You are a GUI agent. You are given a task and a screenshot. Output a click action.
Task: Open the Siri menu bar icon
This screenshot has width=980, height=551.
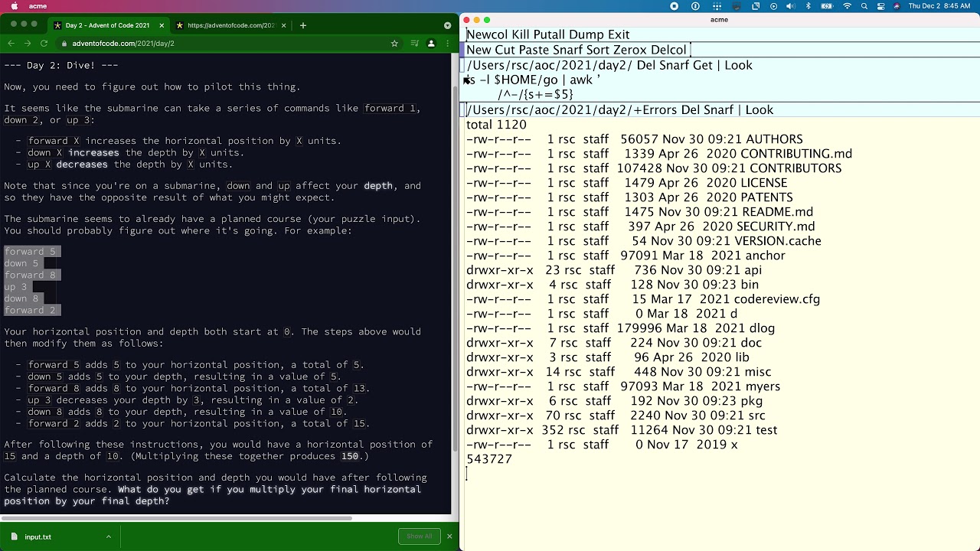coord(897,6)
